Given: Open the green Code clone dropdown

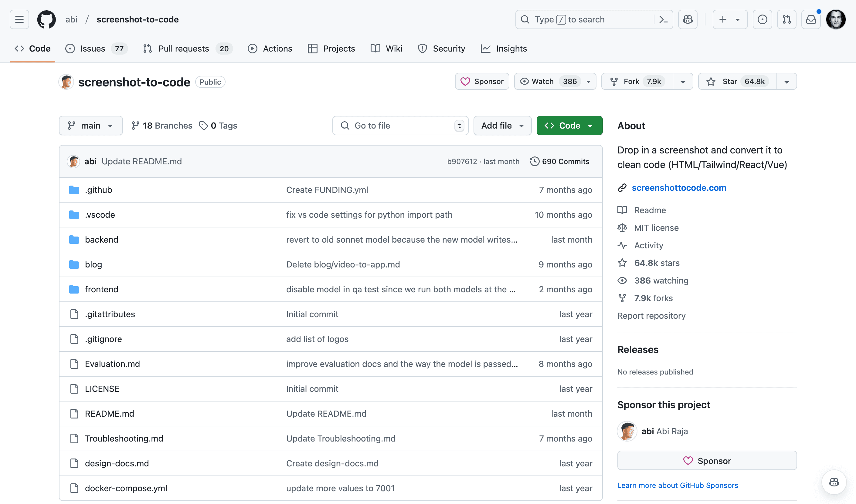Looking at the screenshot, I should [569, 126].
